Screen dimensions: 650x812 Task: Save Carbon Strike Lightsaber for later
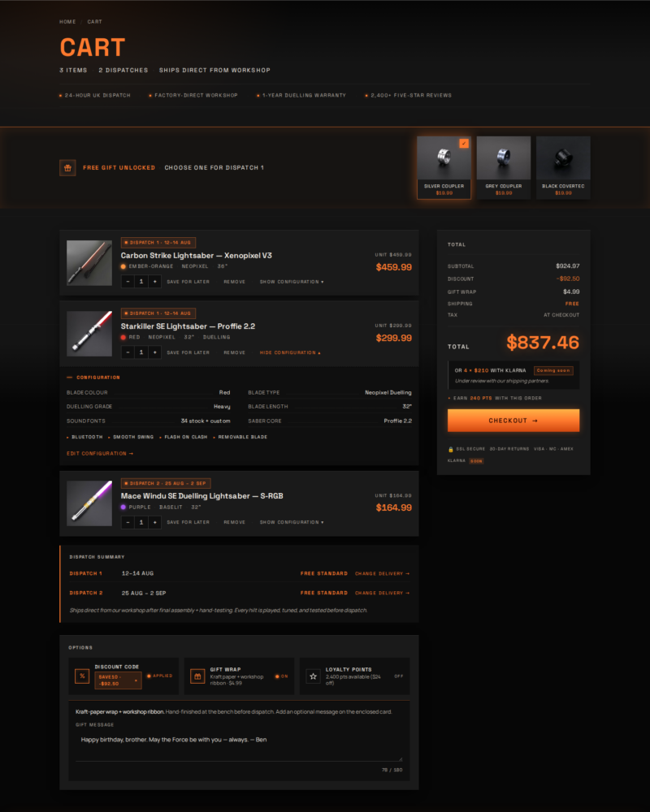click(x=188, y=283)
